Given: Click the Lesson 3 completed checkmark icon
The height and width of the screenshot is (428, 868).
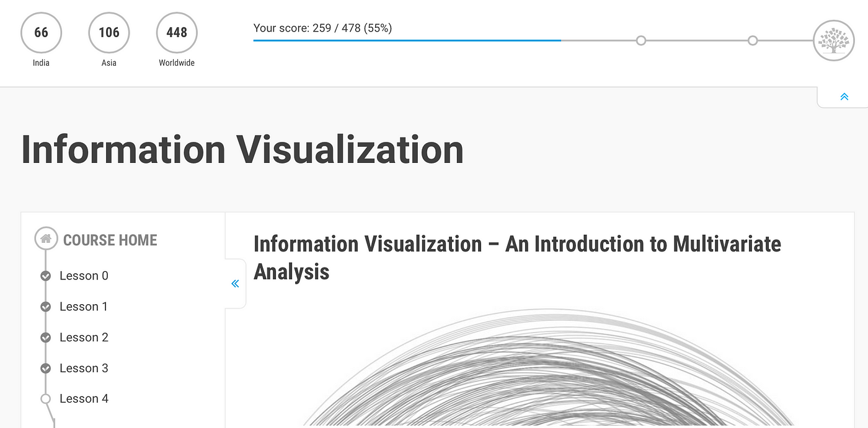Looking at the screenshot, I should coord(45,369).
